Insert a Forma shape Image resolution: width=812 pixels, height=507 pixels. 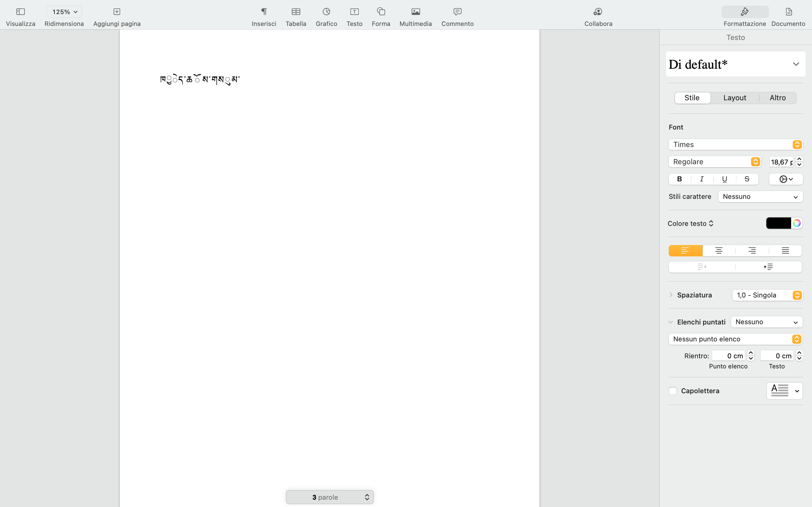point(381,12)
